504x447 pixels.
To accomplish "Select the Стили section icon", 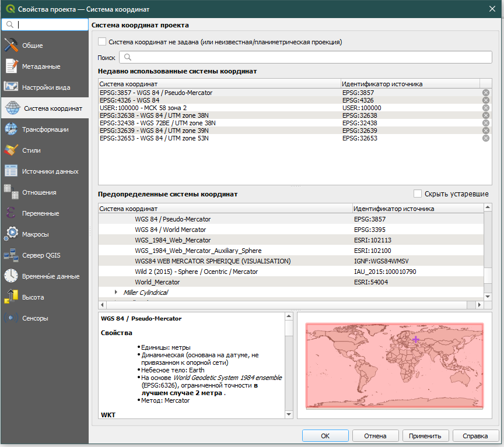I will tap(11, 150).
